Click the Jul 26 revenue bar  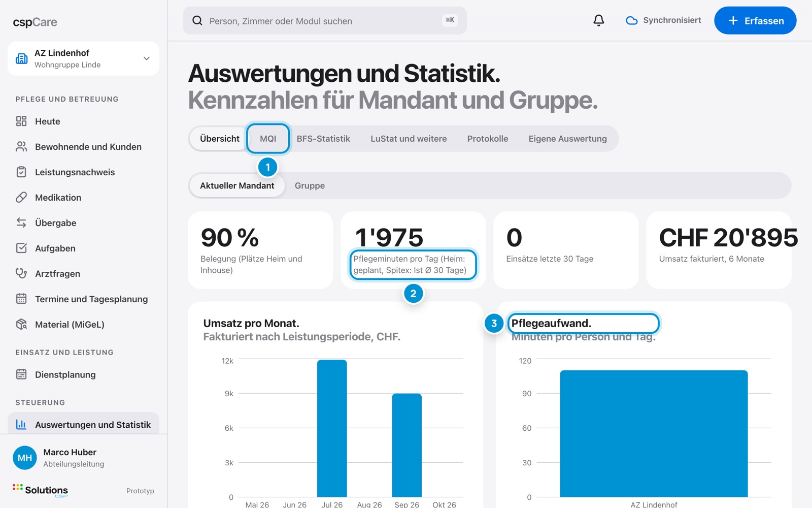point(332,428)
